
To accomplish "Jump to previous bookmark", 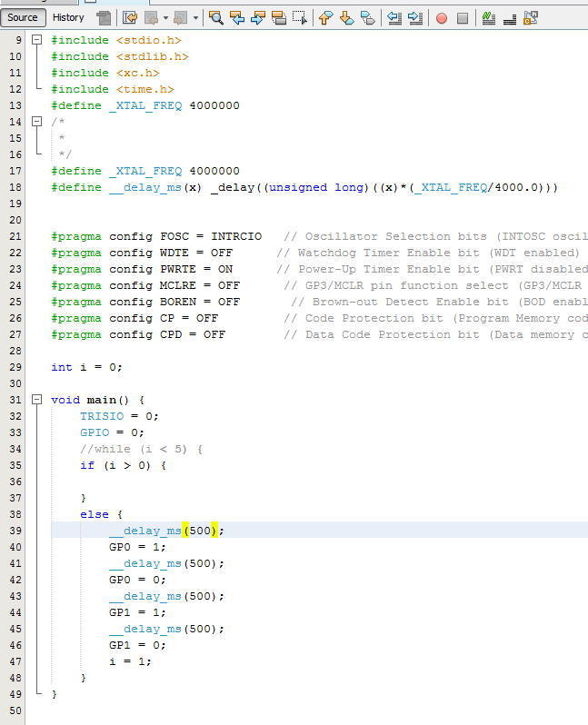I will pyautogui.click(x=325, y=17).
